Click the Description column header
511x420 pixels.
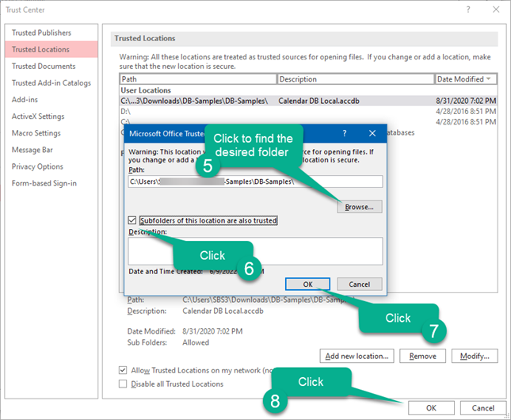[x=355, y=79]
